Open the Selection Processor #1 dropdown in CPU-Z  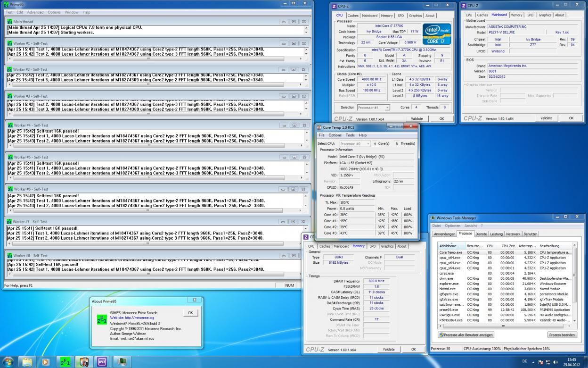[374, 108]
